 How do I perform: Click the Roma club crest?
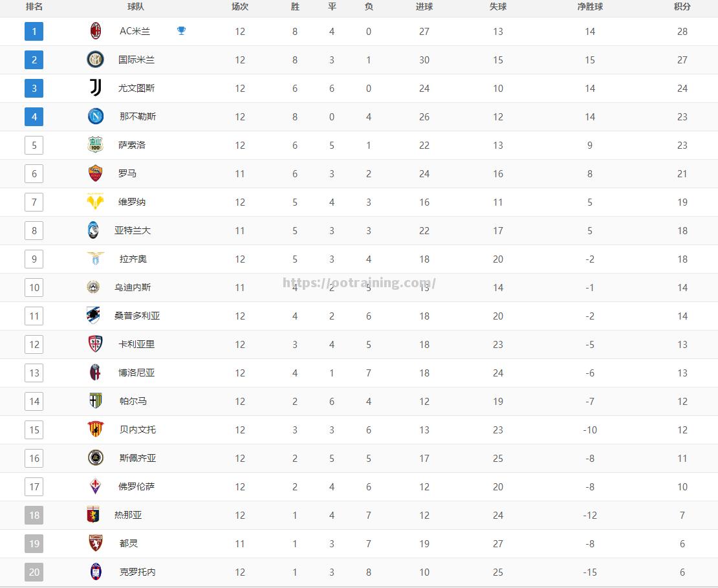coord(95,173)
